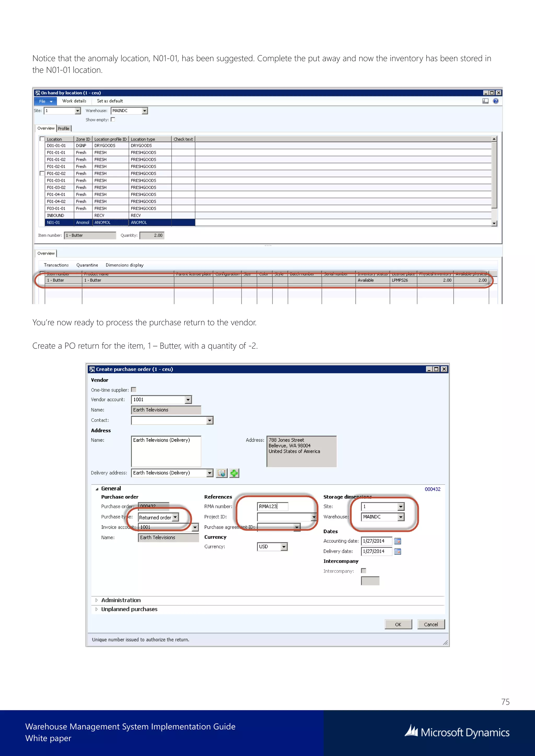Viewport: 535px width, 756px height.
Task: Toggle the Intercompany checkbox
Action: (x=363, y=571)
